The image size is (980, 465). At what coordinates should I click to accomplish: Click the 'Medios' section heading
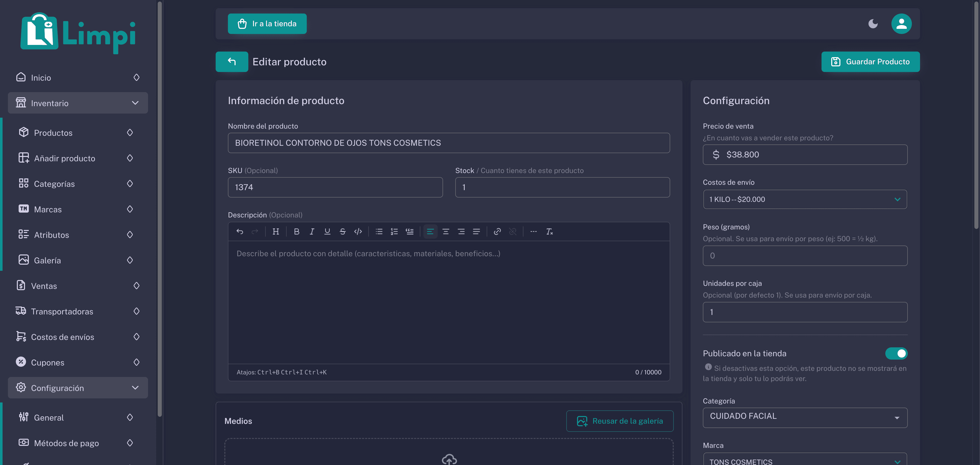(238, 421)
